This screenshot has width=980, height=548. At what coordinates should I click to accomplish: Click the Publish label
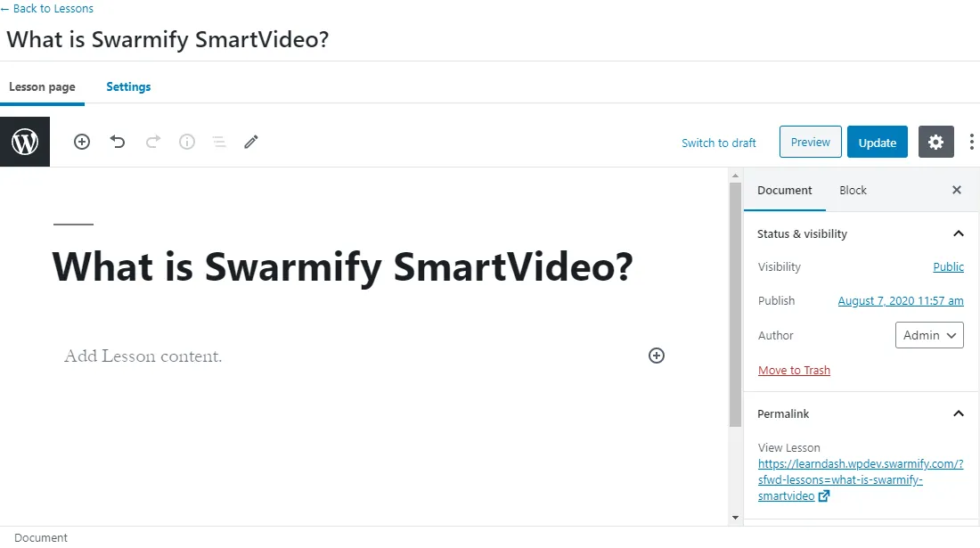coord(776,300)
